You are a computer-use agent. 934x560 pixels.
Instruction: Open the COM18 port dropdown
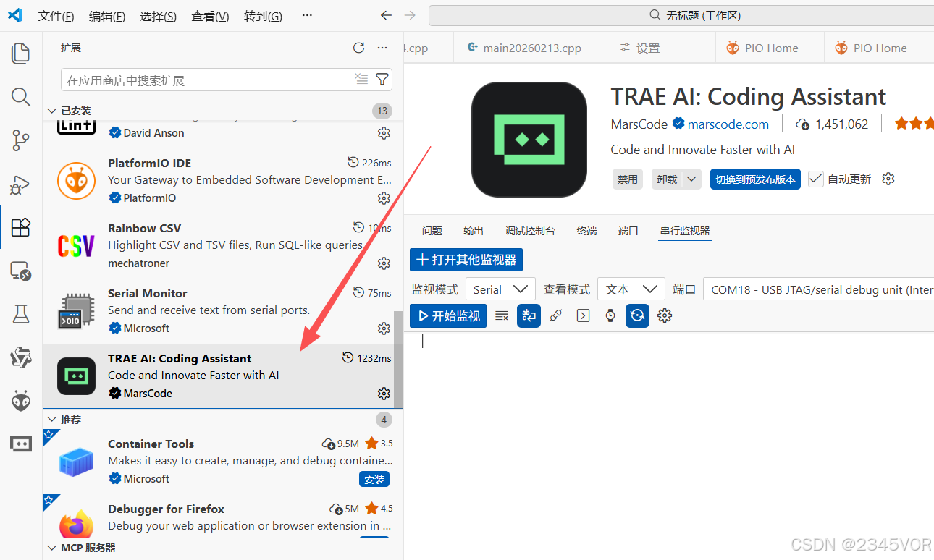click(x=818, y=289)
